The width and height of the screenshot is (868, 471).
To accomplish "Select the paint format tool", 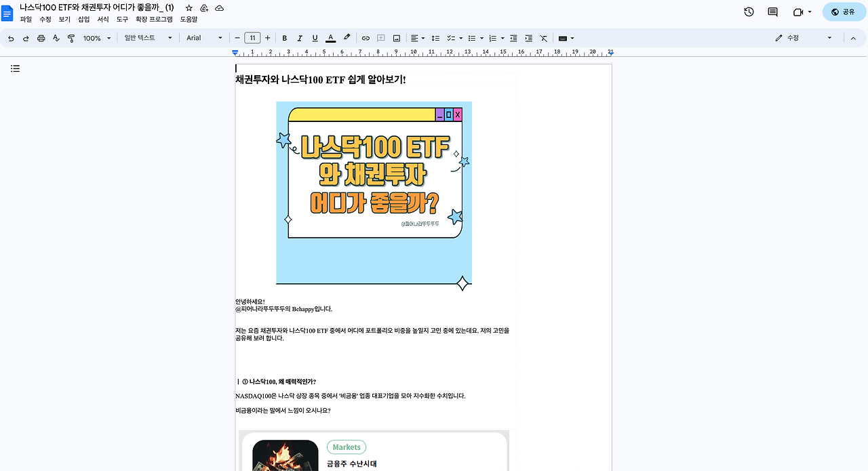I will click(71, 38).
